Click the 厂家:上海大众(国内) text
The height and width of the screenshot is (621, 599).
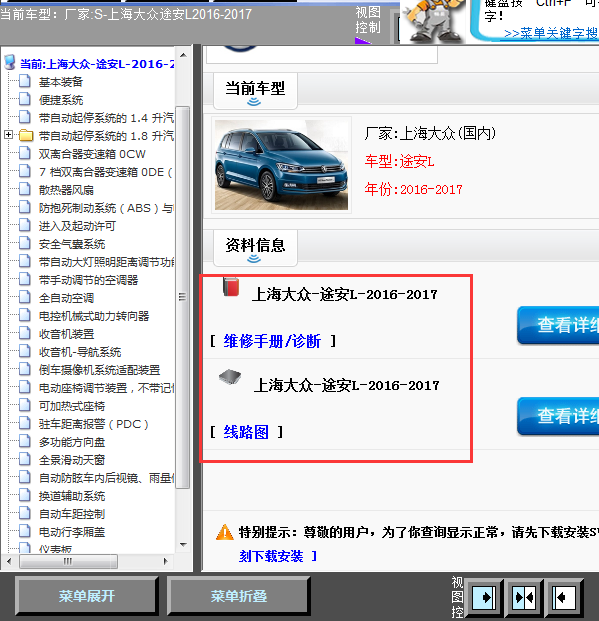point(430,133)
